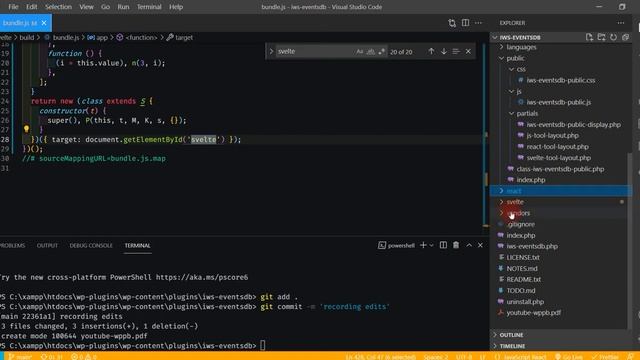Viewport: 640px width, 360px height.
Task: Open class-iws-eventsdb-public.php file
Action: pos(560,169)
